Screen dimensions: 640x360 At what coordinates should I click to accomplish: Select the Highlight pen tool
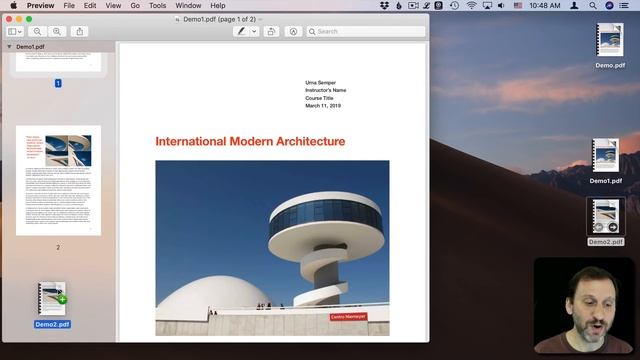click(x=241, y=31)
